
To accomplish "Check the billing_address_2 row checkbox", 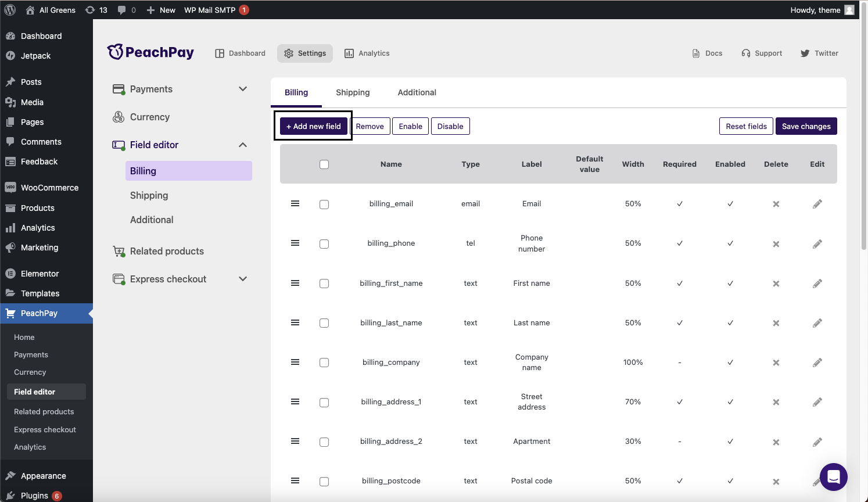I will 324,442.
